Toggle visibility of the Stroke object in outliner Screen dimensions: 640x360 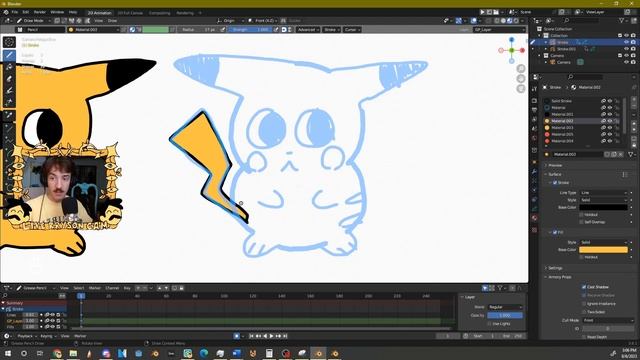click(x=626, y=42)
